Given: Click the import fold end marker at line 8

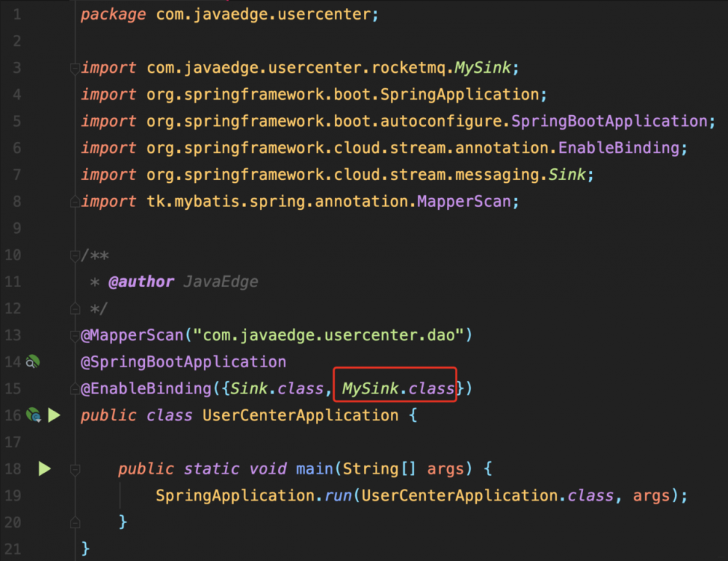Looking at the screenshot, I should (74, 202).
